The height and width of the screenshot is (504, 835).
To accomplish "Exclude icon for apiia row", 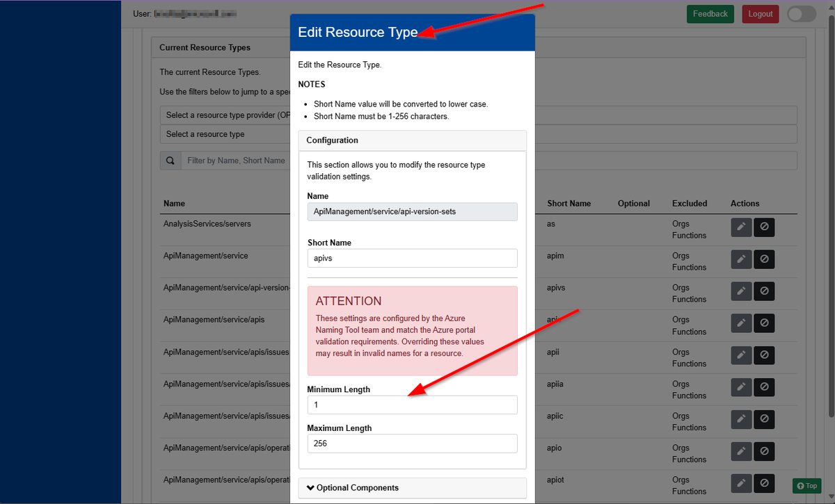I will click(764, 387).
